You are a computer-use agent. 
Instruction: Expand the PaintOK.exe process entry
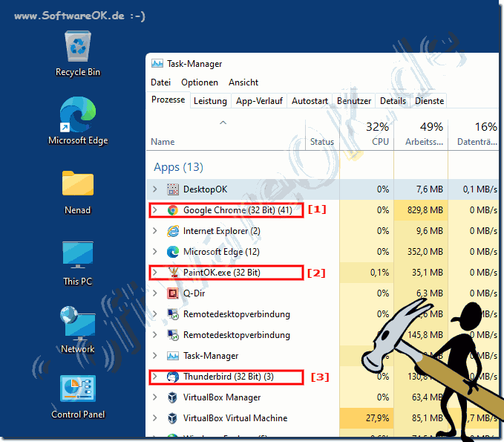click(155, 273)
